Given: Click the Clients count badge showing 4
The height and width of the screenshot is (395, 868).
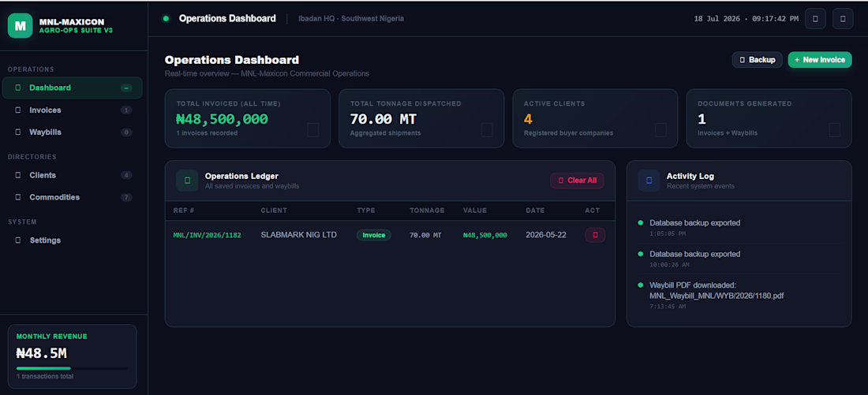Looking at the screenshot, I should (127, 175).
